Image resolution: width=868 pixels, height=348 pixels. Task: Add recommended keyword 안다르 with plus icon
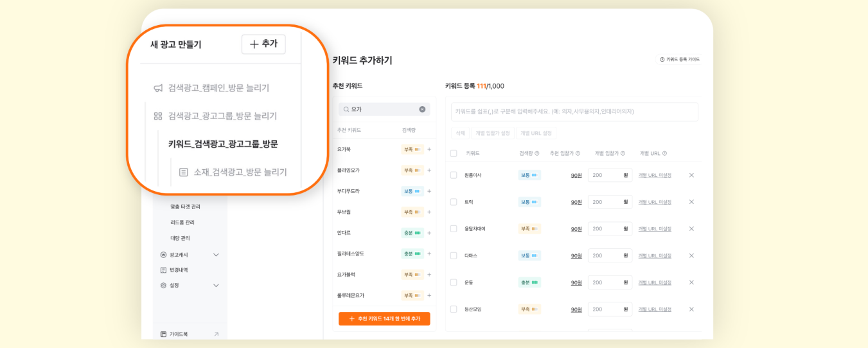[x=429, y=233]
